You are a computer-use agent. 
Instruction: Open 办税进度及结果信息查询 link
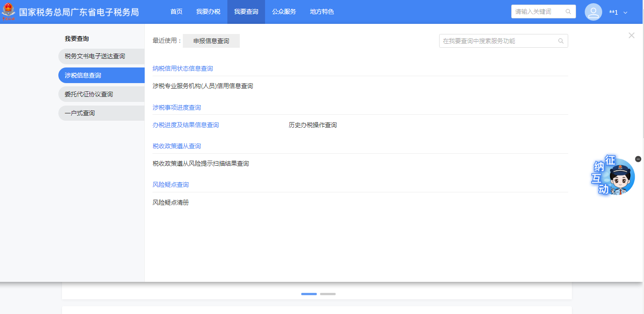point(186,125)
